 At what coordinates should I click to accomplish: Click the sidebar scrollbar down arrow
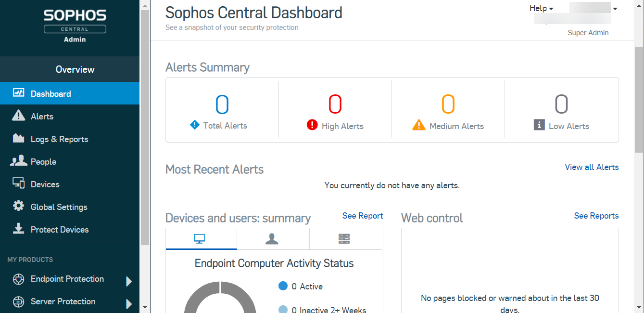[x=145, y=307]
